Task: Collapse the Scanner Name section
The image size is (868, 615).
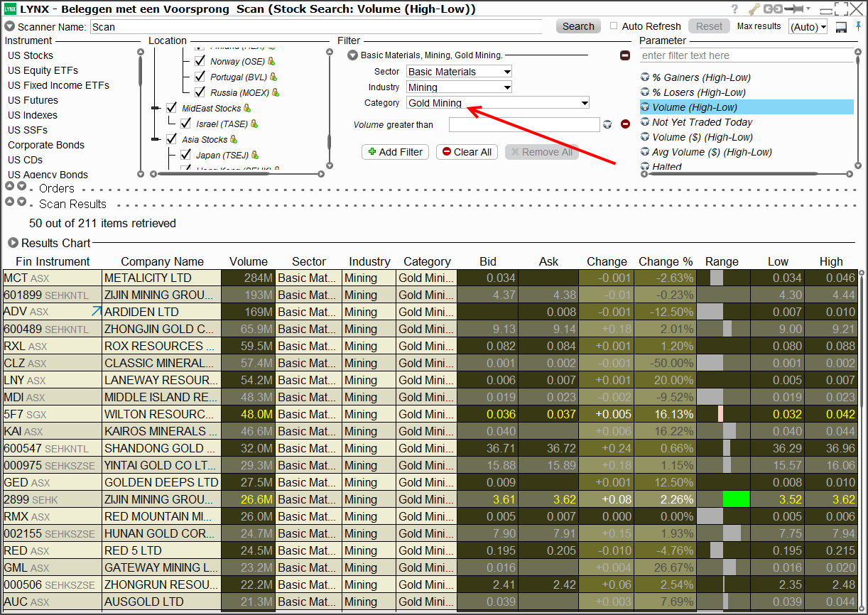Action: [x=10, y=26]
